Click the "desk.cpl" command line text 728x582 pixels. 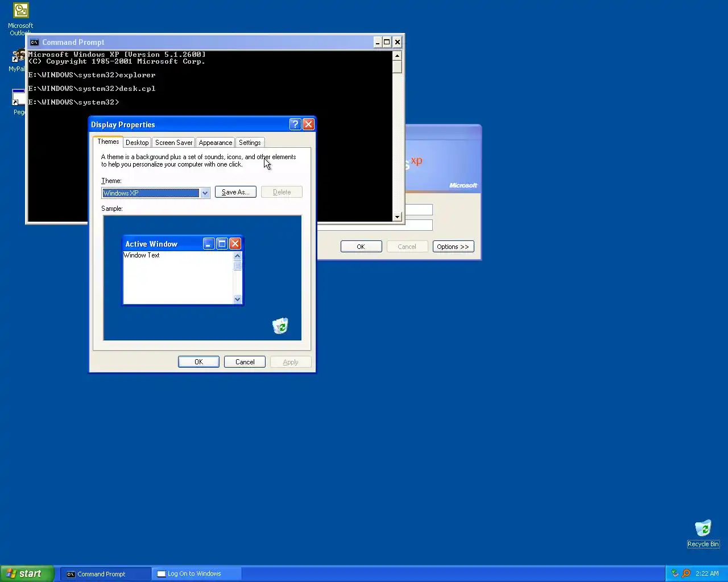coord(137,89)
